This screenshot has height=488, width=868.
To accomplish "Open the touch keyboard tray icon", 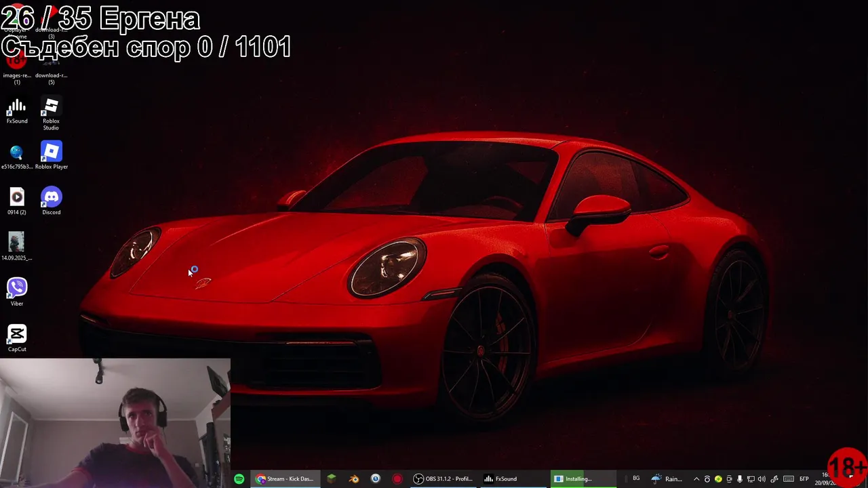I will pyautogui.click(x=789, y=479).
